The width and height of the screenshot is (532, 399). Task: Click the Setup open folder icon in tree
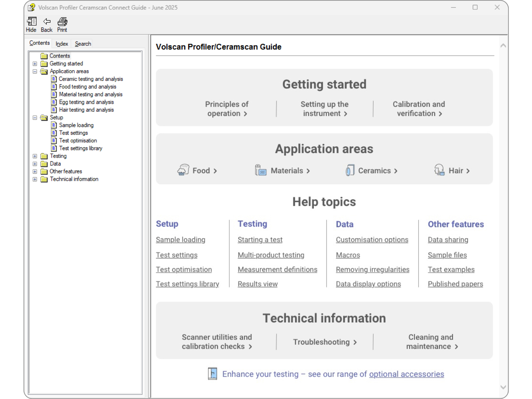[x=44, y=117]
